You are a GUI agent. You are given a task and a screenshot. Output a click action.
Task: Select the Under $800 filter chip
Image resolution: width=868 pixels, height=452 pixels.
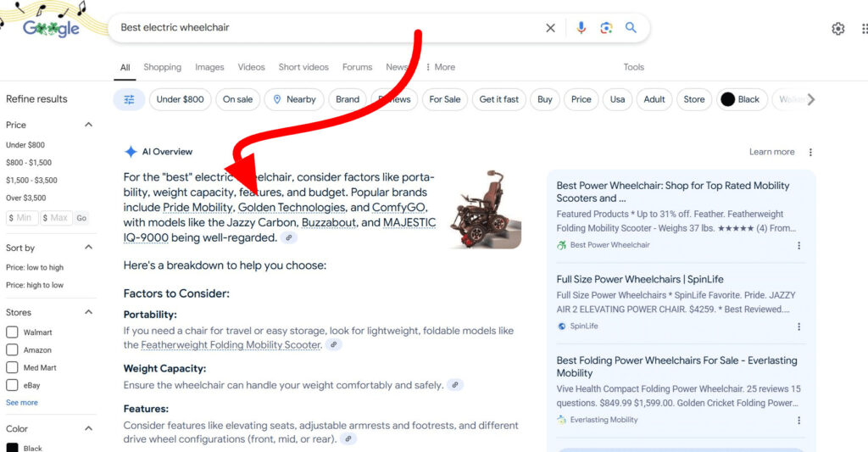[180, 99]
